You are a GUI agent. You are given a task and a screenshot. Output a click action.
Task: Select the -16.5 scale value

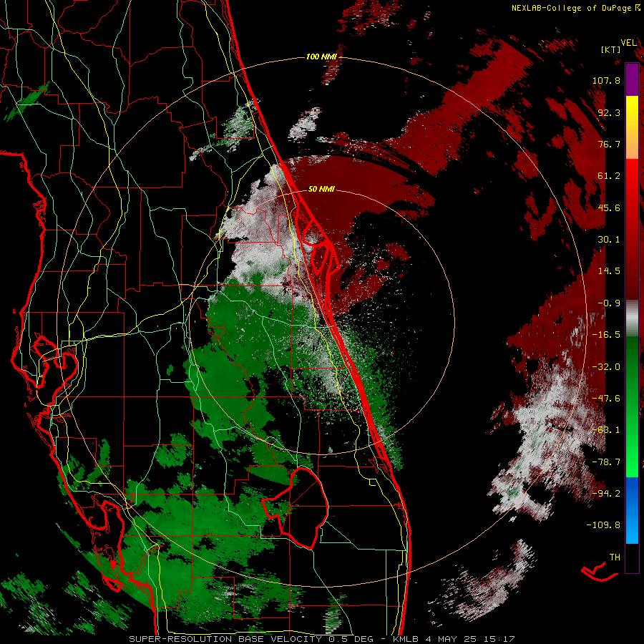click(606, 335)
